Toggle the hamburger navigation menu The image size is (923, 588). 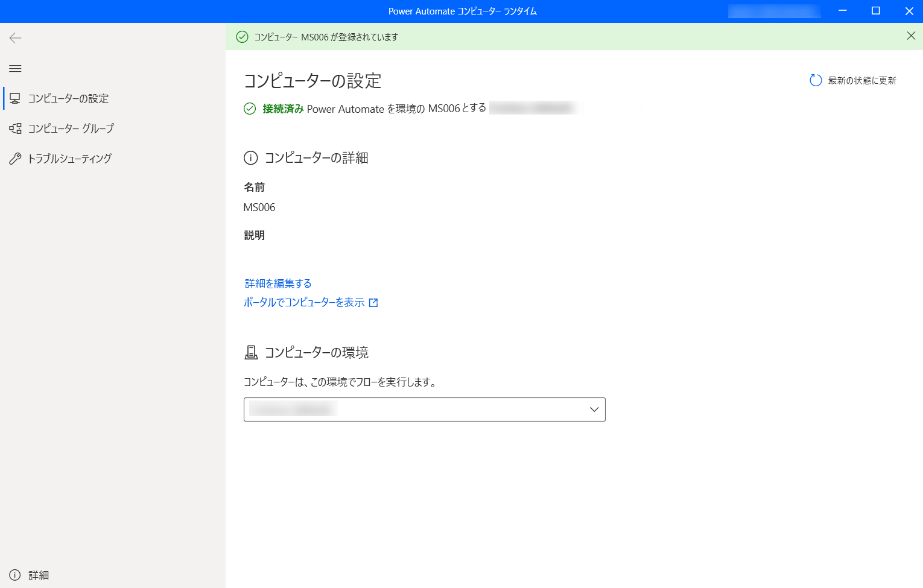[15, 68]
